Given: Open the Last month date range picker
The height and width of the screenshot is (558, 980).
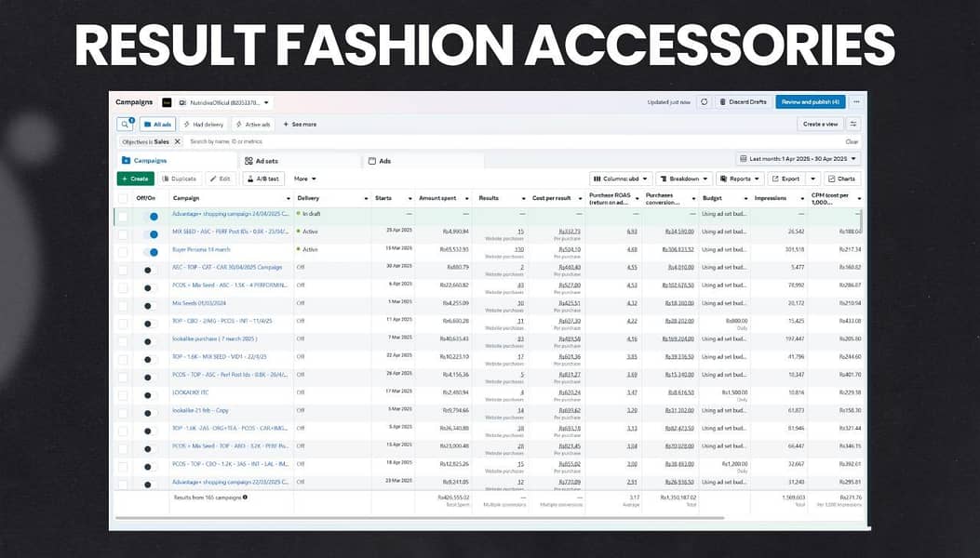Looking at the screenshot, I should pyautogui.click(x=799, y=160).
